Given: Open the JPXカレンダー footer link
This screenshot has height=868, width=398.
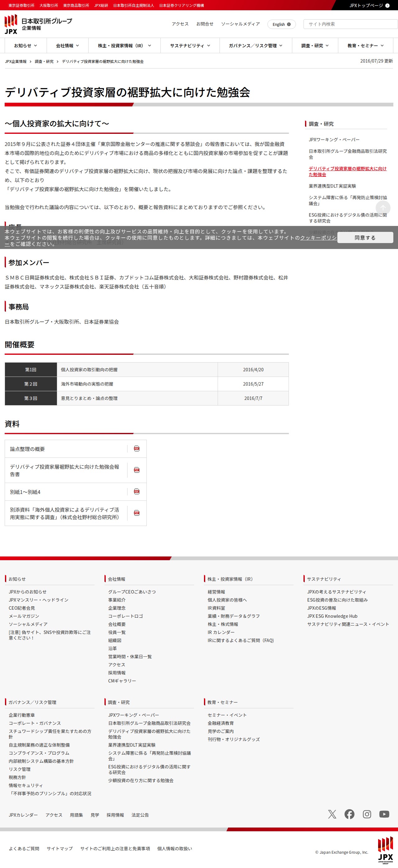Looking at the screenshot, I should [x=23, y=815].
